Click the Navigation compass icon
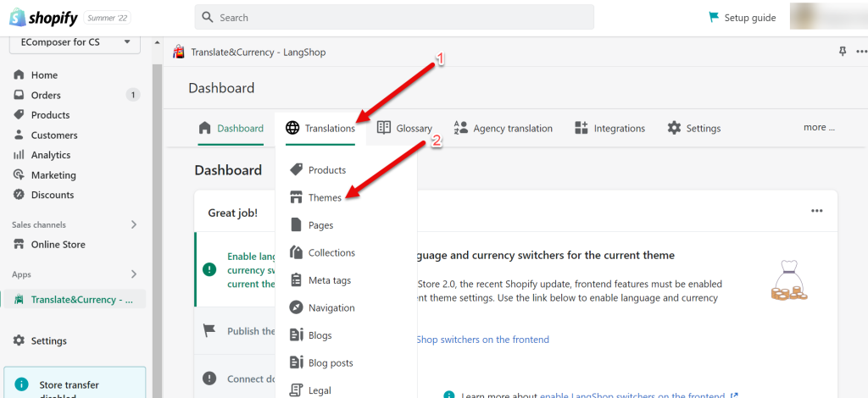868x398 pixels. pos(296,308)
